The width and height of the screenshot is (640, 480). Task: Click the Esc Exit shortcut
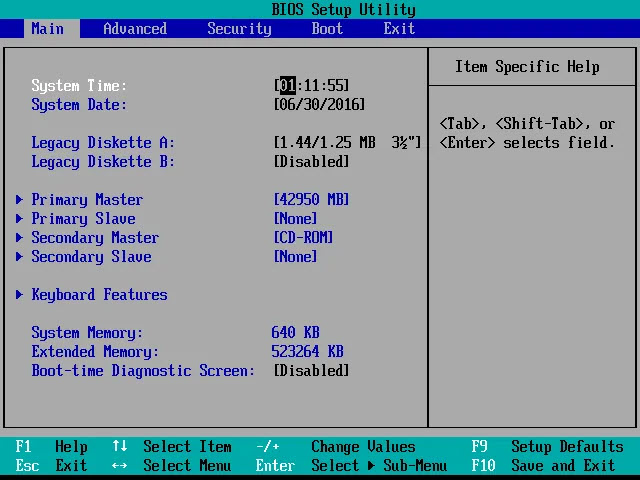click(x=51, y=465)
